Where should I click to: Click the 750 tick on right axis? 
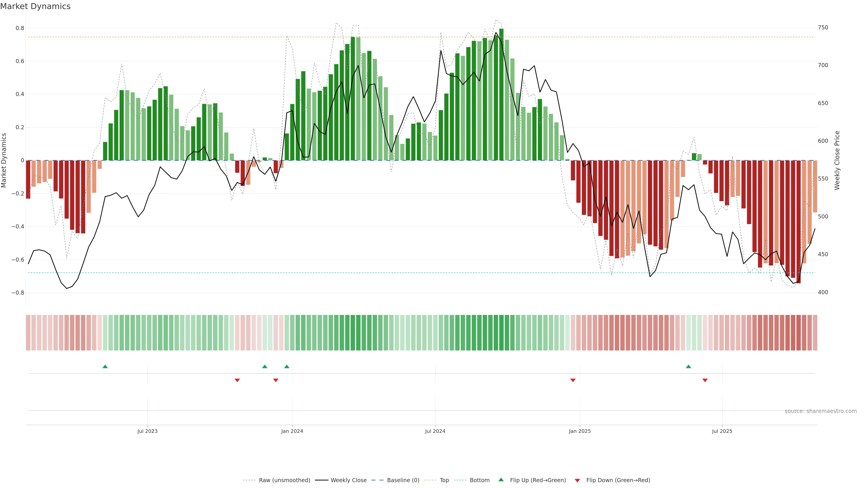pos(823,28)
